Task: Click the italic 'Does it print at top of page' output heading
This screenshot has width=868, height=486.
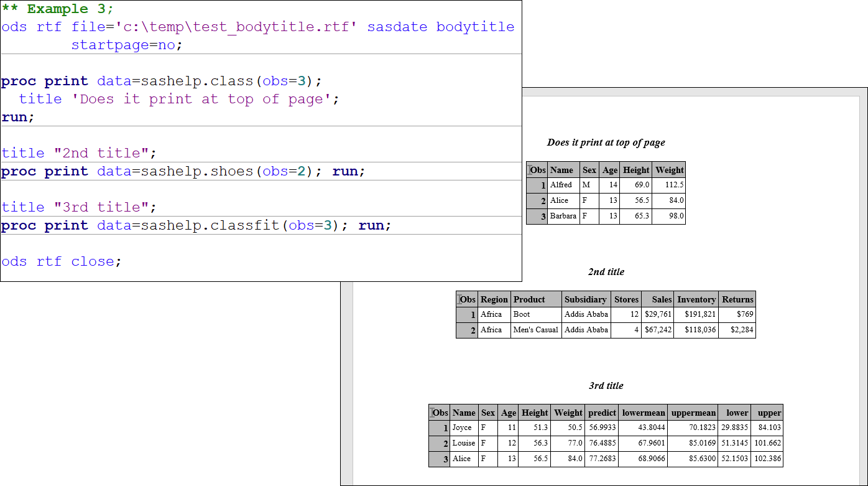Action: click(x=606, y=143)
